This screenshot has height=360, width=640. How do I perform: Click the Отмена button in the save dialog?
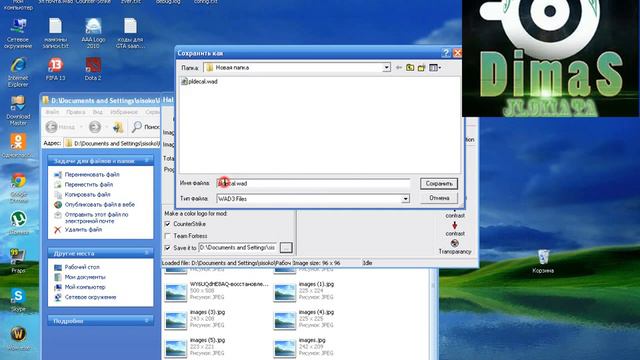click(439, 198)
